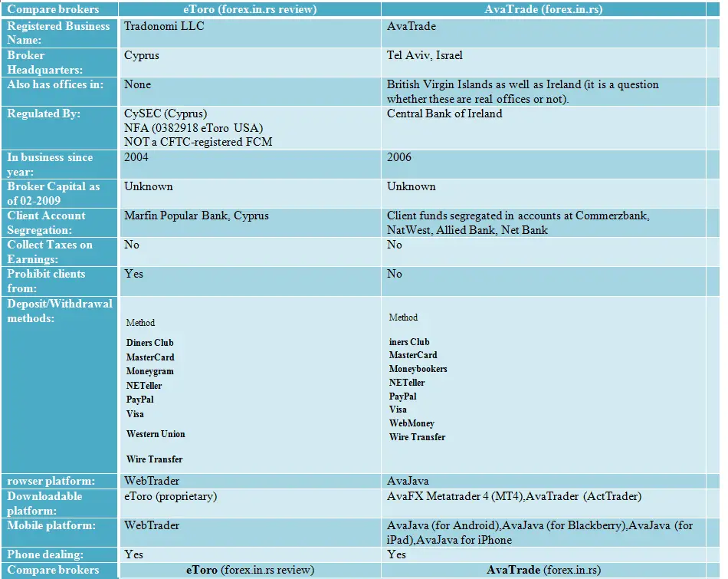
Task: Open the bottom eToro forex.in.rs review link
Action: [x=250, y=570]
